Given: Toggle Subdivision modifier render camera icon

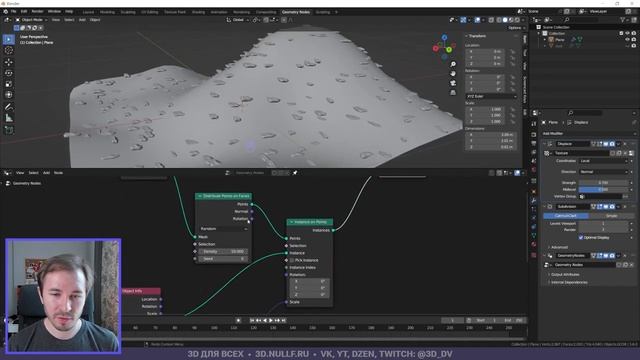Looking at the screenshot, I should coord(612,207).
